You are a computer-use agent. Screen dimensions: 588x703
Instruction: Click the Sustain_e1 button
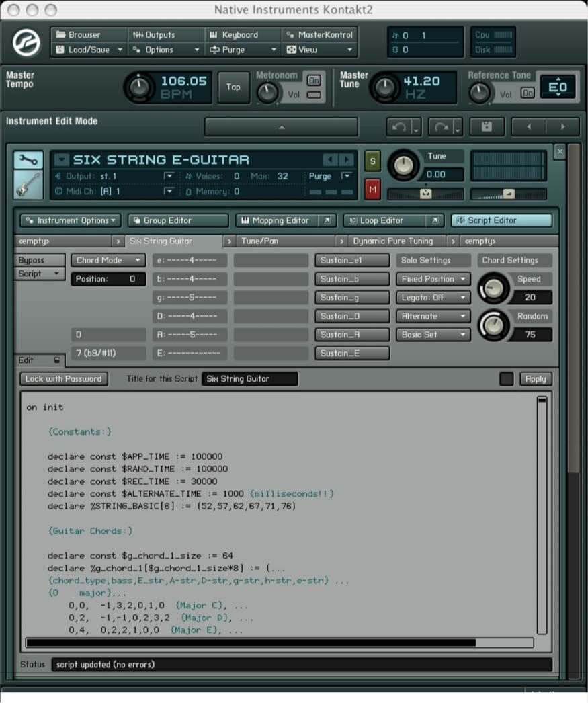[352, 260]
